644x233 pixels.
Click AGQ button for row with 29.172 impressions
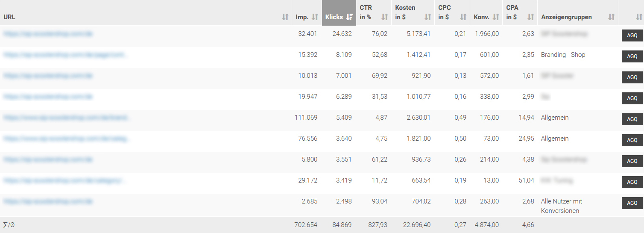coord(632,182)
